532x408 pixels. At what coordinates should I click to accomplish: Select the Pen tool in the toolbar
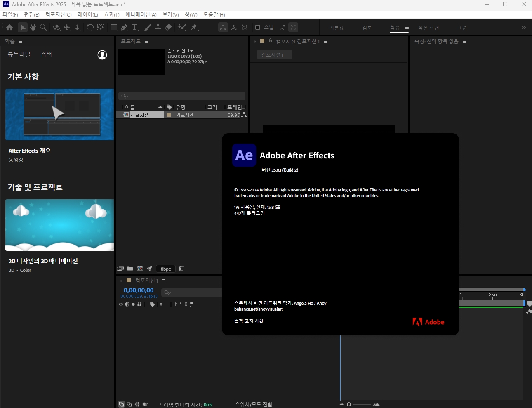pyautogui.click(x=124, y=28)
